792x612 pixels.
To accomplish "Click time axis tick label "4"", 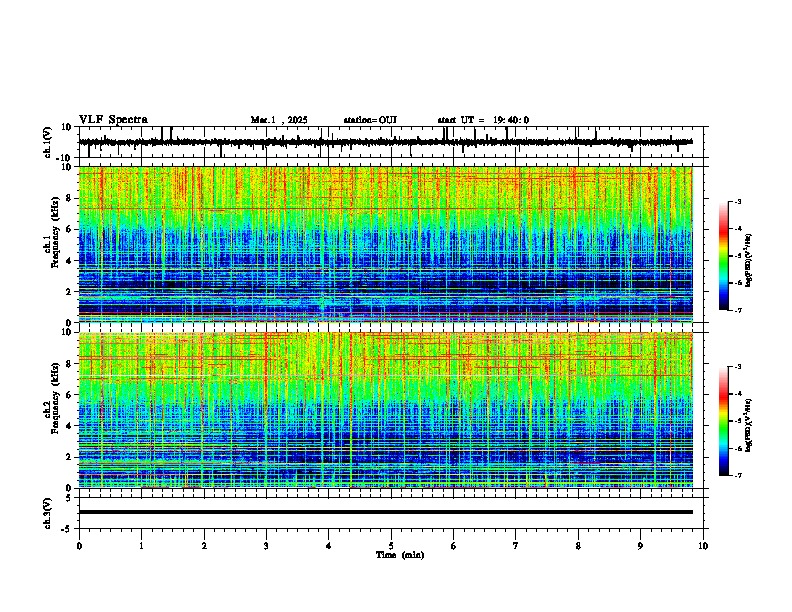I will click(329, 546).
